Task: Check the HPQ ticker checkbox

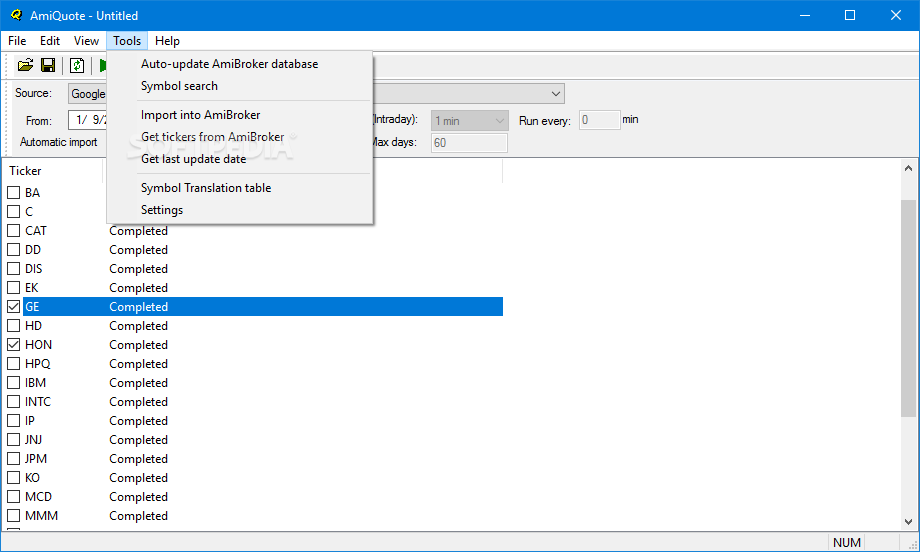Action: (x=13, y=363)
